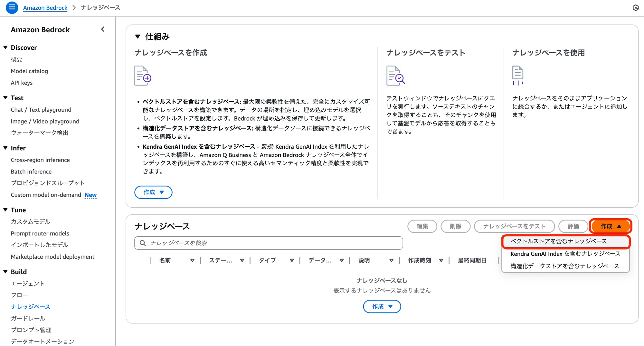Collapse the Tune section in sidebar
This screenshot has width=644, height=346.
[5, 210]
